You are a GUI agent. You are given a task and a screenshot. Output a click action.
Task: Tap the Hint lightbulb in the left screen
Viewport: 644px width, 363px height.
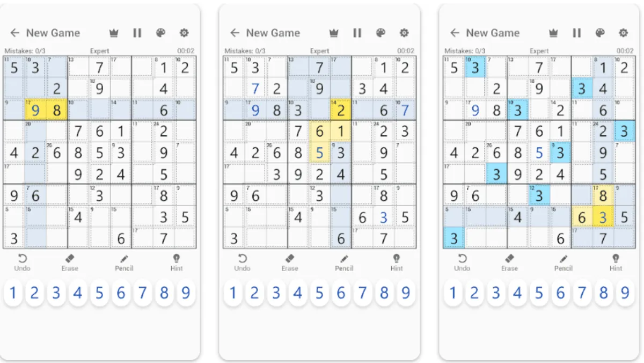point(177,262)
